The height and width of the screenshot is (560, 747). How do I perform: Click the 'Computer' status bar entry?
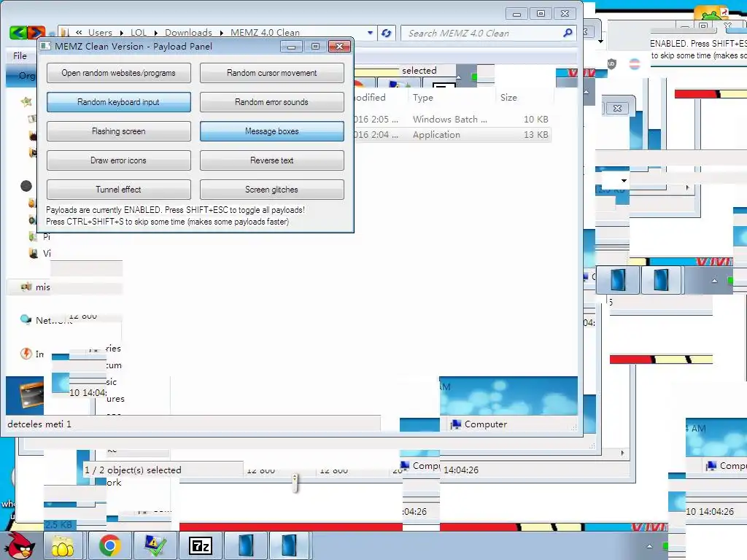pos(480,424)
